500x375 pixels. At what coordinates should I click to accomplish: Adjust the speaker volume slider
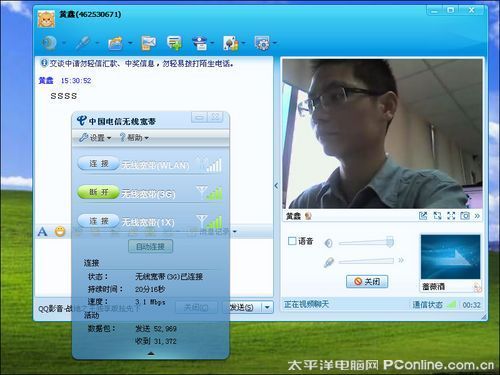click(366, 243)
